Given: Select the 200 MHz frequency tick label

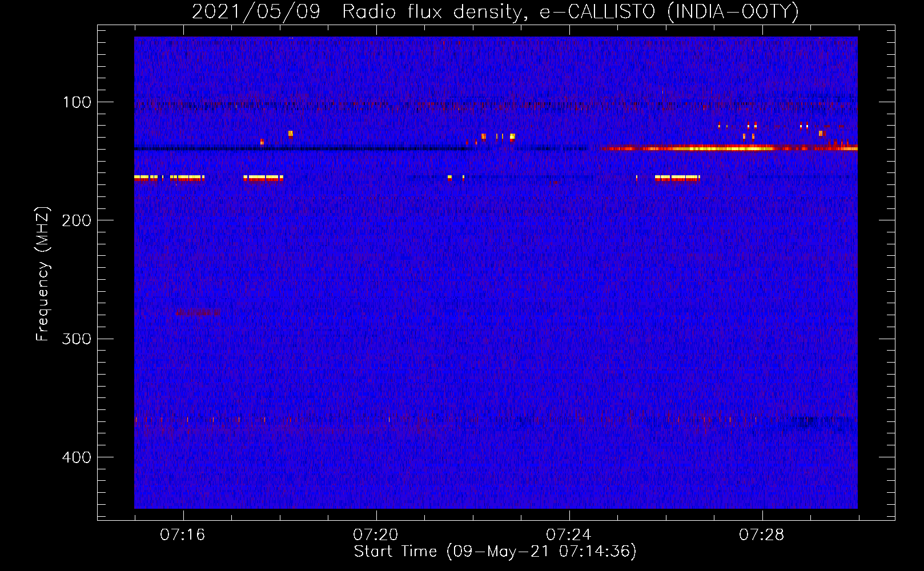Looking at the screenshot, I should [x=77, y=220].
